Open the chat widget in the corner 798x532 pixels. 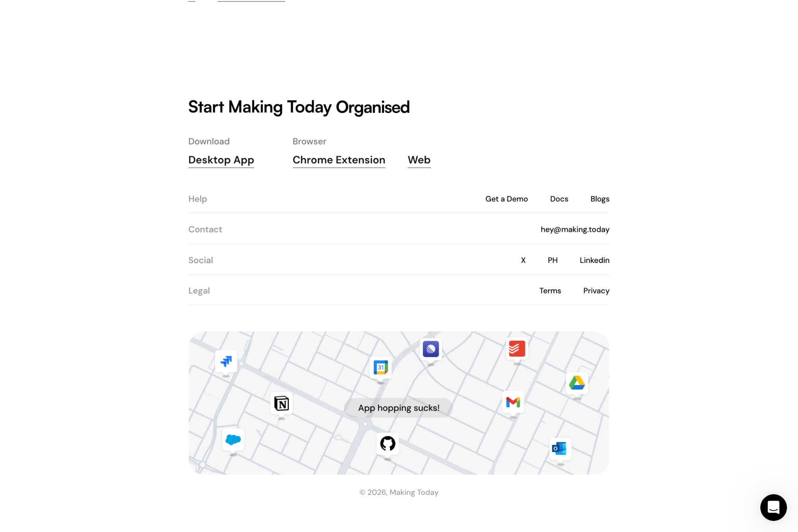[773, 508]
